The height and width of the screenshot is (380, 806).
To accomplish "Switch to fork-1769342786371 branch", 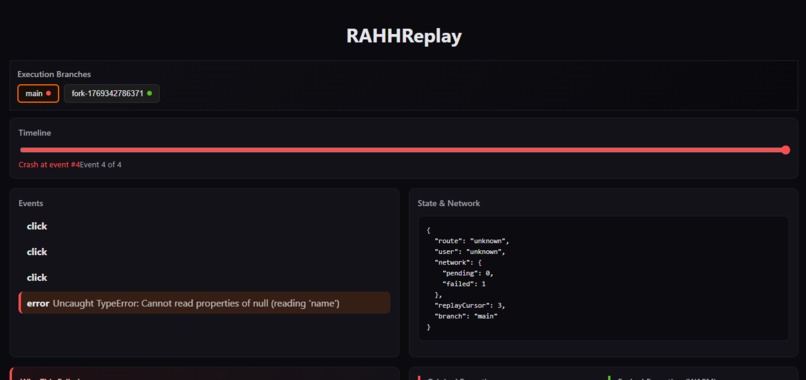I will coord(112,94).
